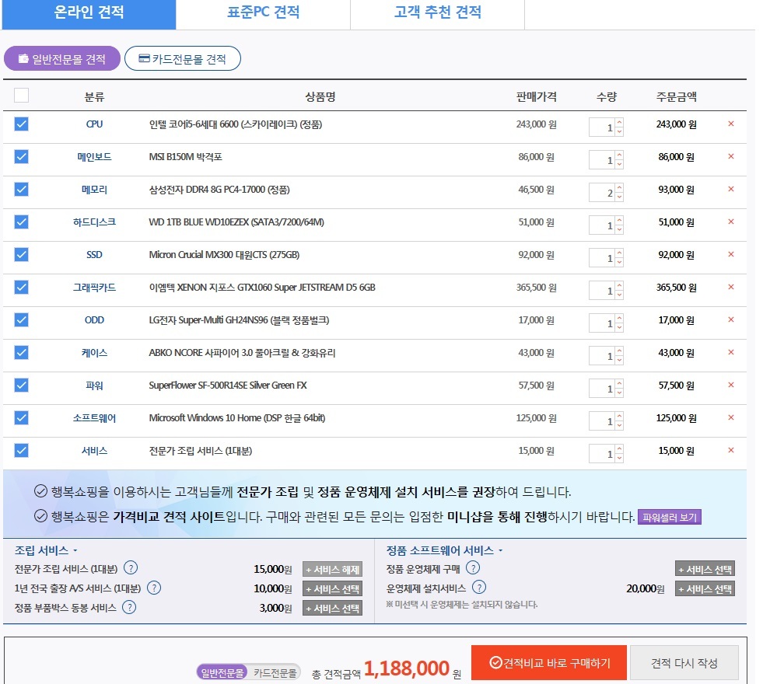Click help icon beside 전문가 조립 서비스
The image size is (784, 684).
[131, 567]
